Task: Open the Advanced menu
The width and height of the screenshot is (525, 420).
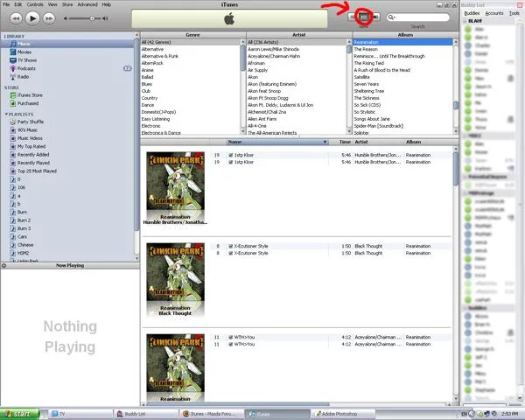Action: (87, 4)
